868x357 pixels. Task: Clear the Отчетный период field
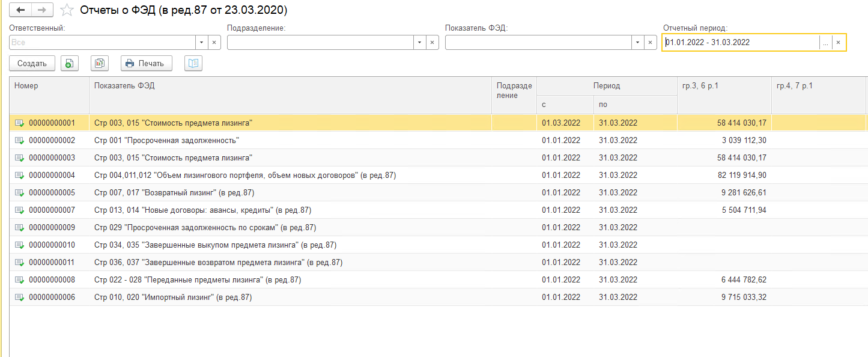tap(839, 43)
